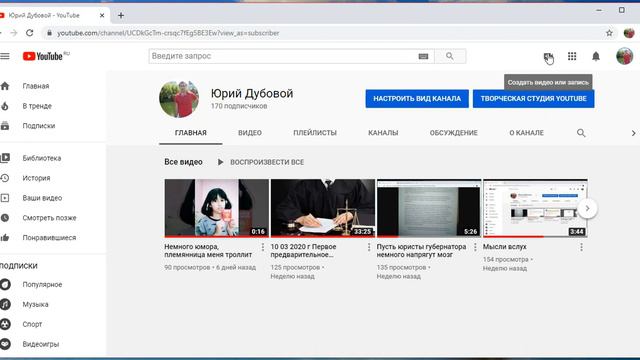Switch to the ПЛЕЙЛИСТЫ tab
Viewport: 640px width, 360px height.
(x=315, y=133)
